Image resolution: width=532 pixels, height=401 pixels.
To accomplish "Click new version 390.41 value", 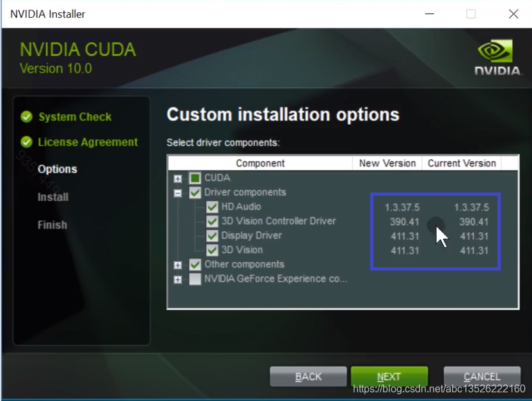I will tap(404, 222).
